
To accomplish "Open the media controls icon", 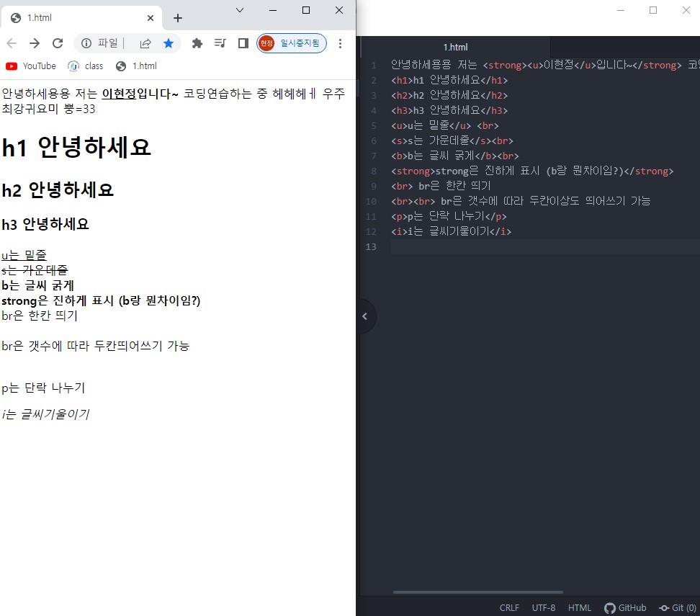I will coord(220,43).
